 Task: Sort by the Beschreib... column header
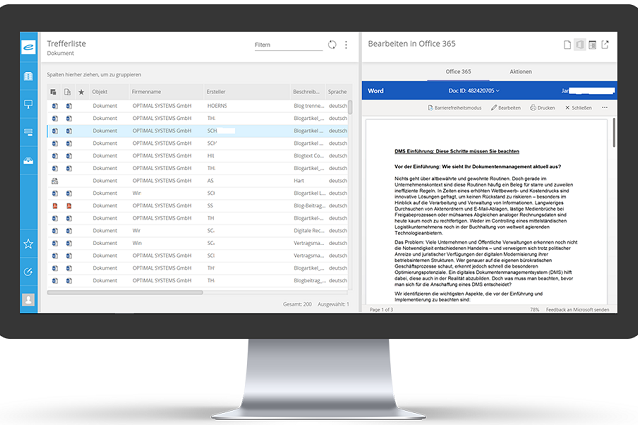pos(306,92)
